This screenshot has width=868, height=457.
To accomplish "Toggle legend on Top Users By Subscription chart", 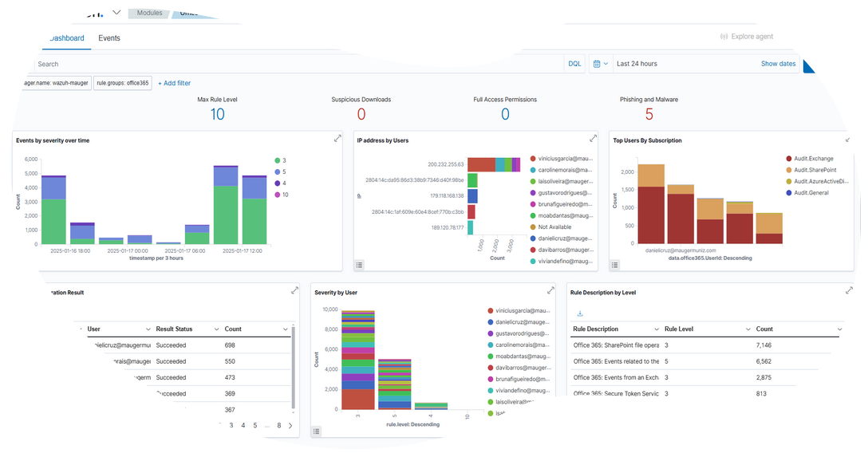I will (615, 265).
